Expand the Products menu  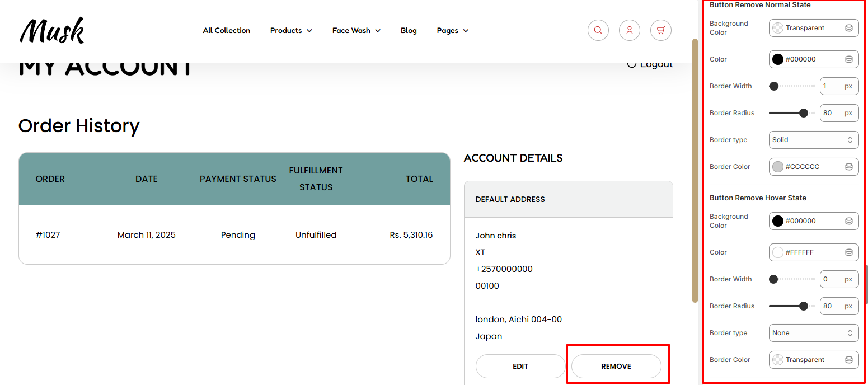click(x=291, y=30)
